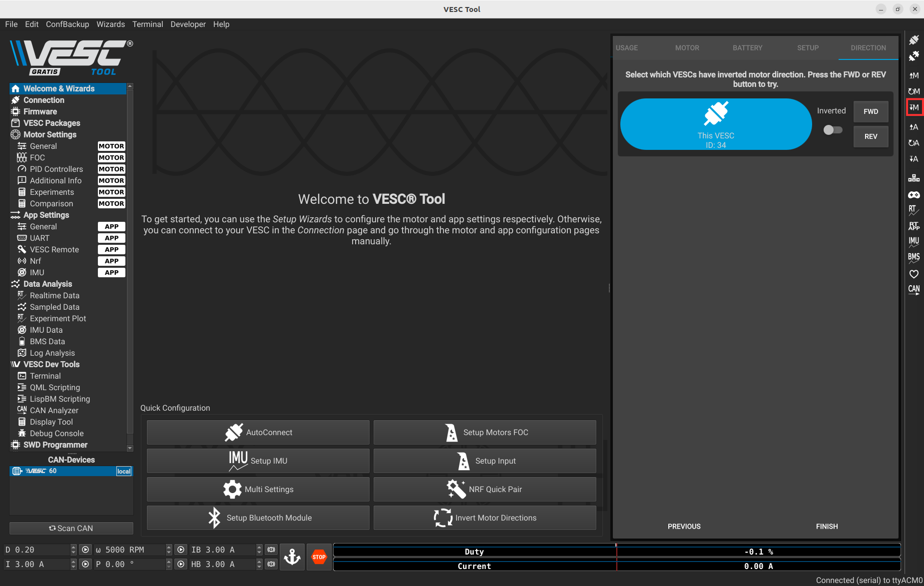The width and height of the screenshot is (924, 586).
Task: Open the Wizards menu
Action: click(110, 24)
